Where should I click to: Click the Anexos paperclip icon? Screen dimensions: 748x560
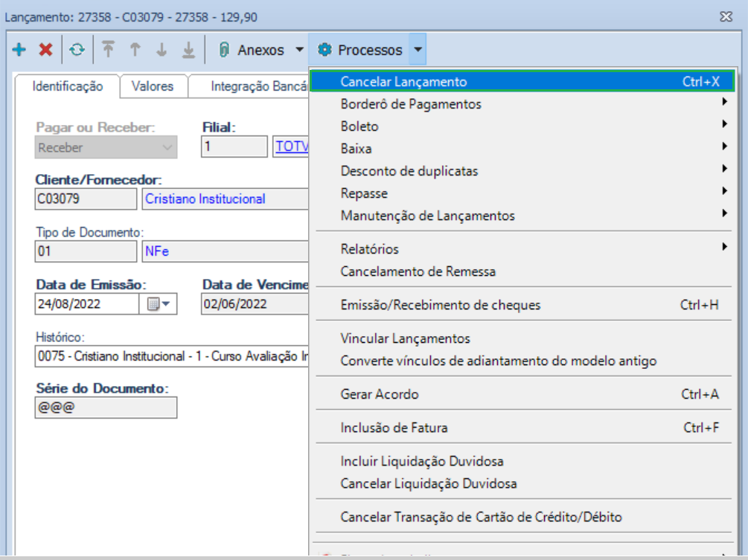point(224,50)
